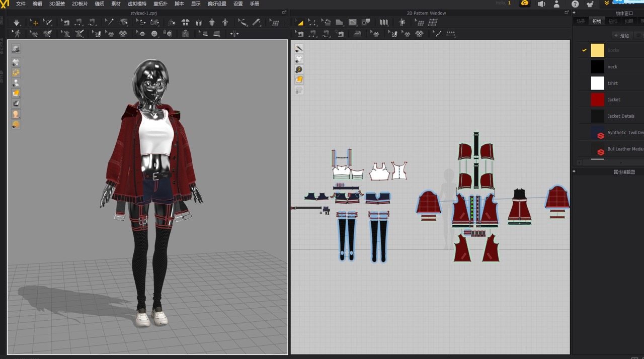Click the help question mark icon
Viewport: 644px width, 359px height.
tap(575, 4)
